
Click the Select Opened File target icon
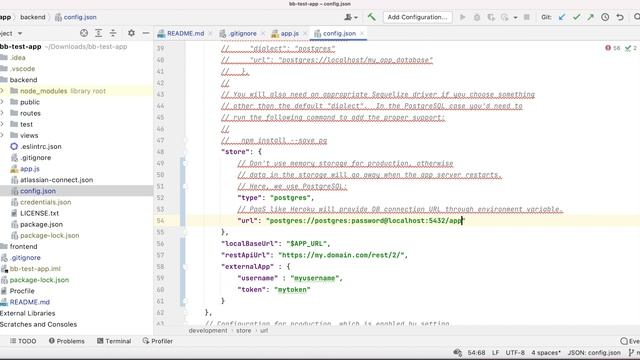pos(84,33)
